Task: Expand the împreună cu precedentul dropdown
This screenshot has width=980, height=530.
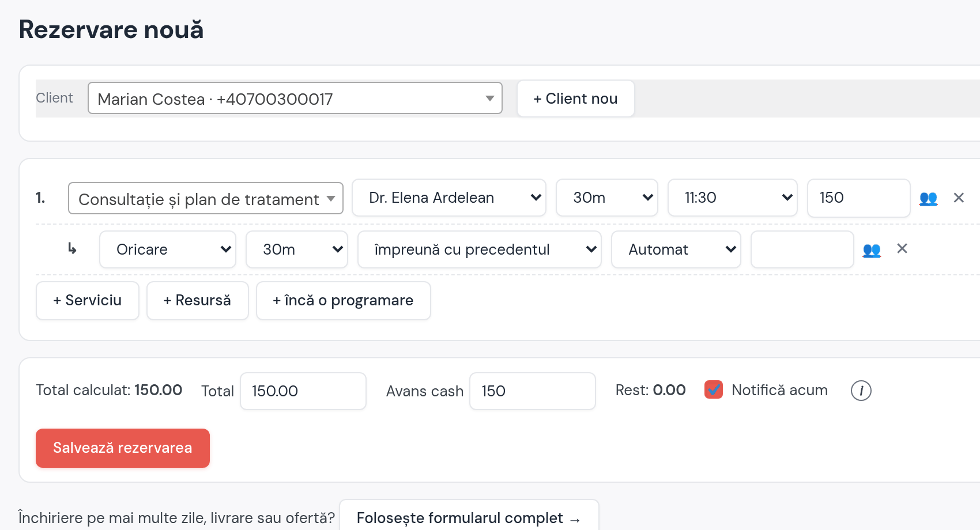Action: pos(480,249)
